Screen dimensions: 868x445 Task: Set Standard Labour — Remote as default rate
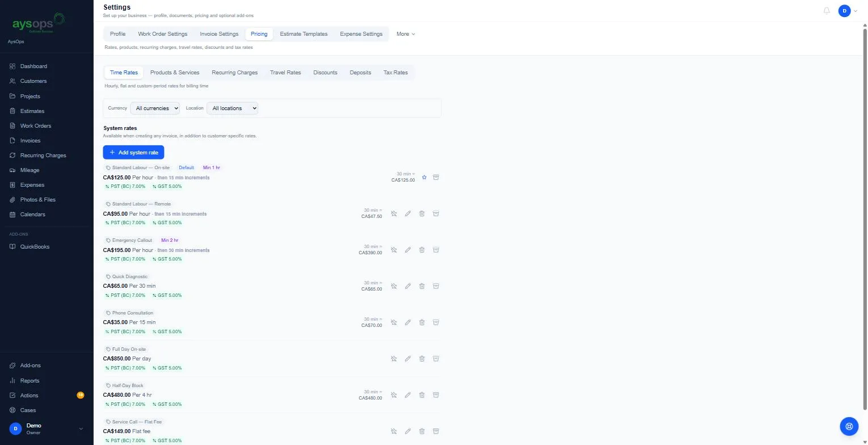[x=394, y=213]
